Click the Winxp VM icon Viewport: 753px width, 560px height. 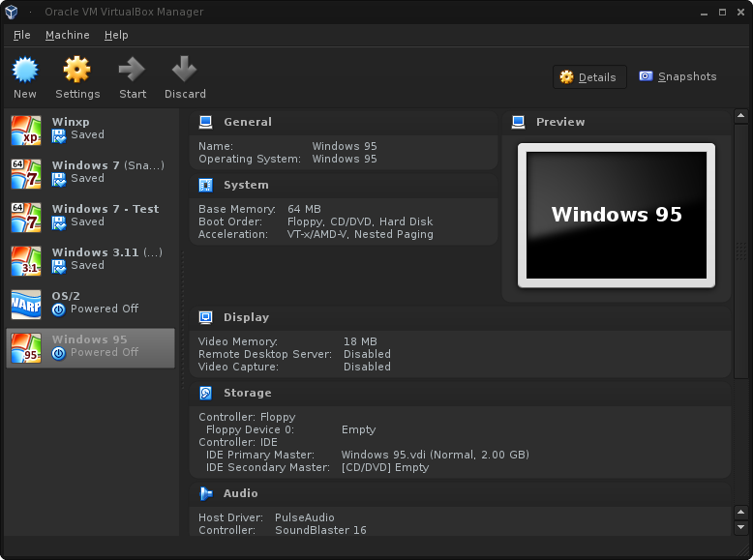pos(26,130)
